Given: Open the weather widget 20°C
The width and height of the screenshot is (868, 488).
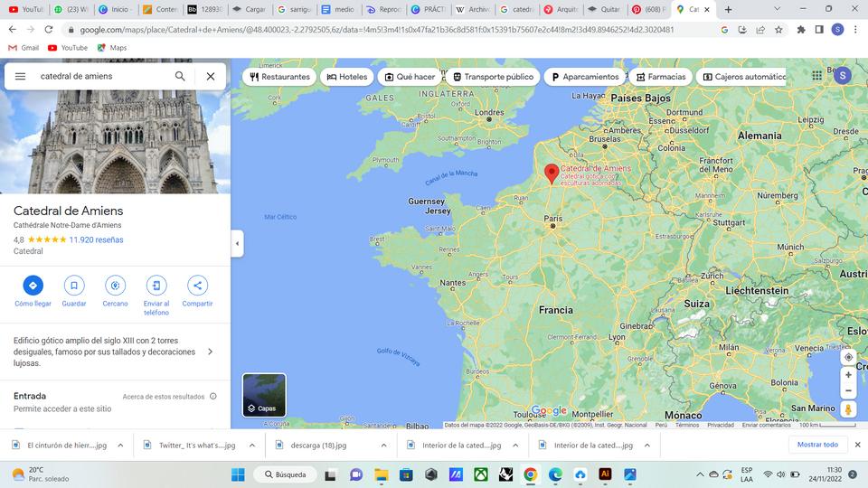Looking at the screenshot, I should click(41, 474).
